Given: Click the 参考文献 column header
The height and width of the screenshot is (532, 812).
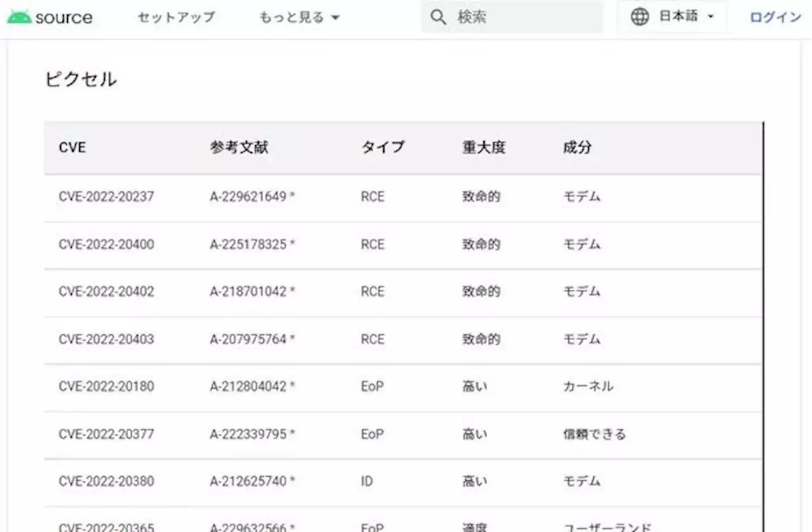Looking at the screenshot, I should click(x=239, y=148).
